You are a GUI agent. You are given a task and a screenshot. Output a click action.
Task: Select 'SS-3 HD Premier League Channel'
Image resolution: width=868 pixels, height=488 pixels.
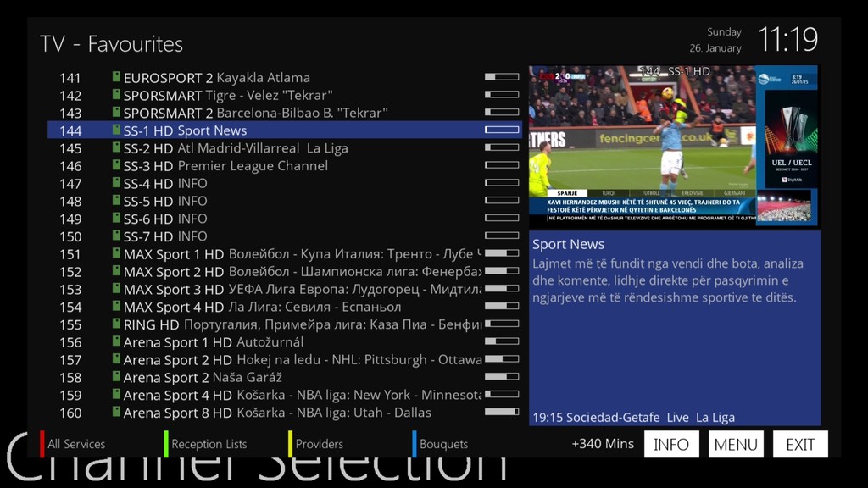[285, 165]
